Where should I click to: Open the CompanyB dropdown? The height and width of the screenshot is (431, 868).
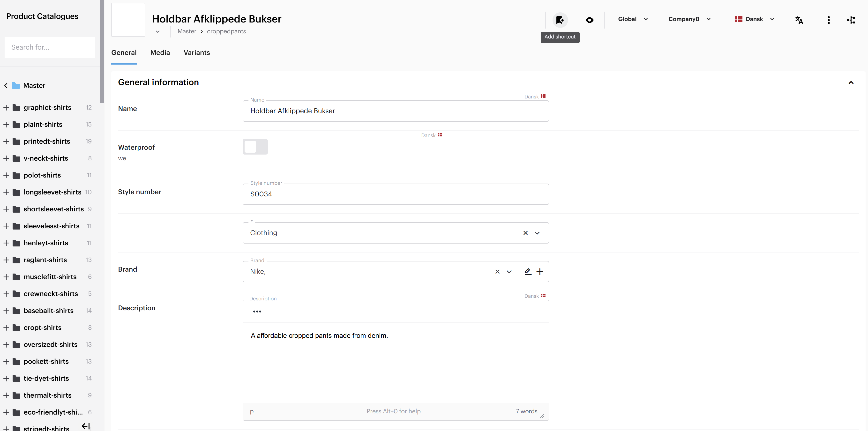click(x=689, y=19)
